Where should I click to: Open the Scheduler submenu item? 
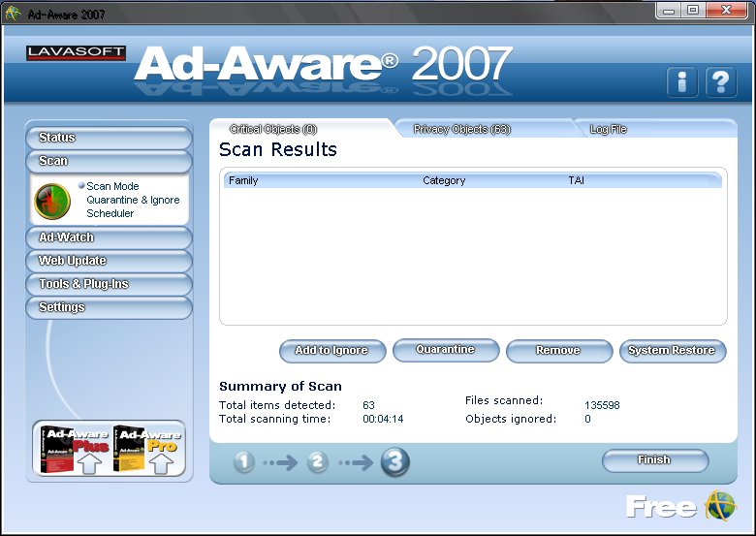[x=110, y=213]
